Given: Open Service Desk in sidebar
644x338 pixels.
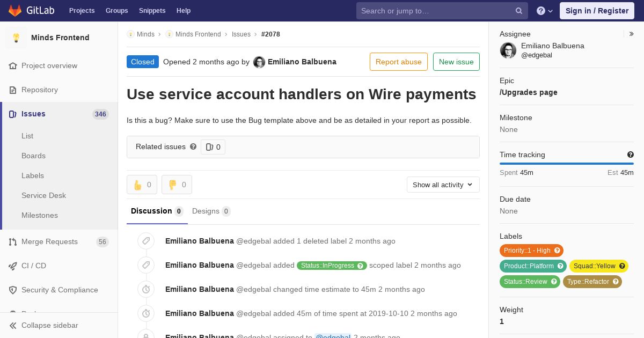Looking at the screenshot, I should tap(43, 195).
